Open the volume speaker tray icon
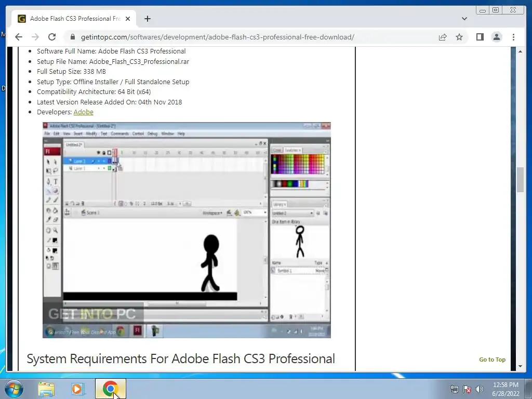The image size is (532, 399). (x=480, y=389)
